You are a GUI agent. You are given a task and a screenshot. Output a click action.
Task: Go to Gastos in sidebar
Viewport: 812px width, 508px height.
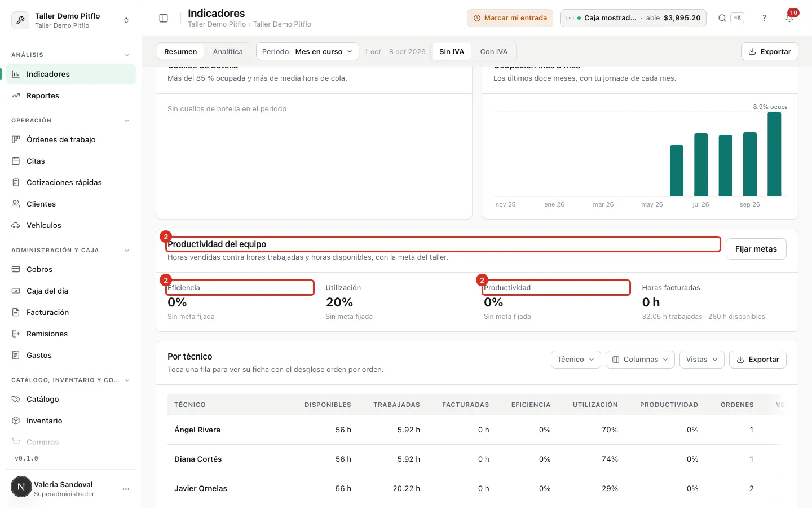71,355
